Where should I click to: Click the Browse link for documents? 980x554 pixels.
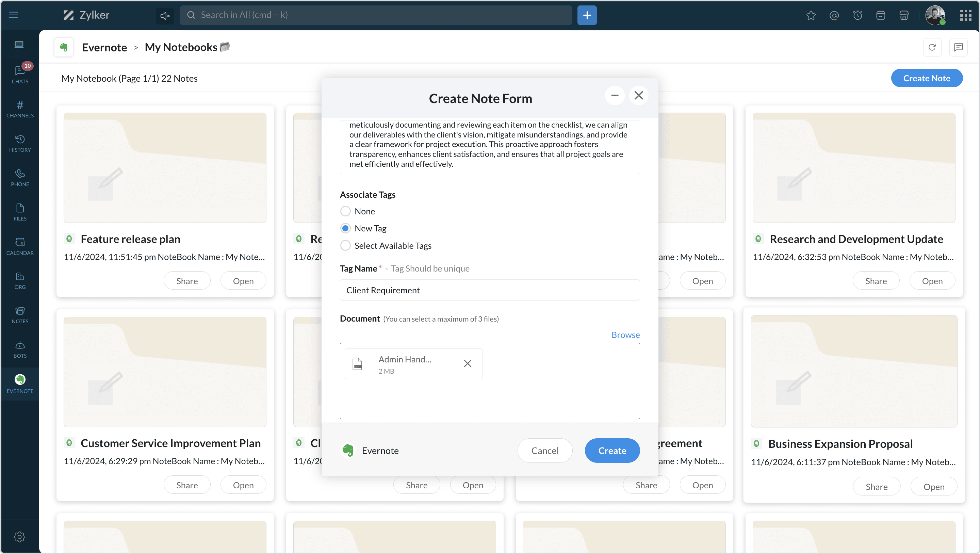pos(625,335)
